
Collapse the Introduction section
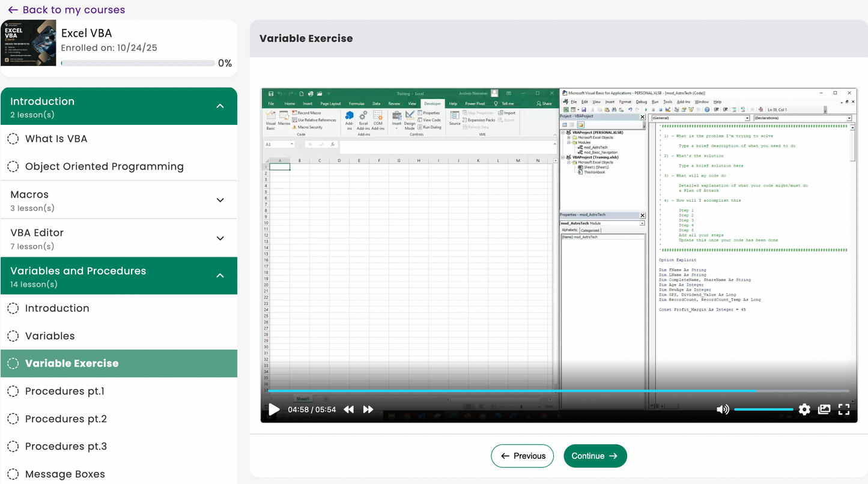(x=220, y=106)
